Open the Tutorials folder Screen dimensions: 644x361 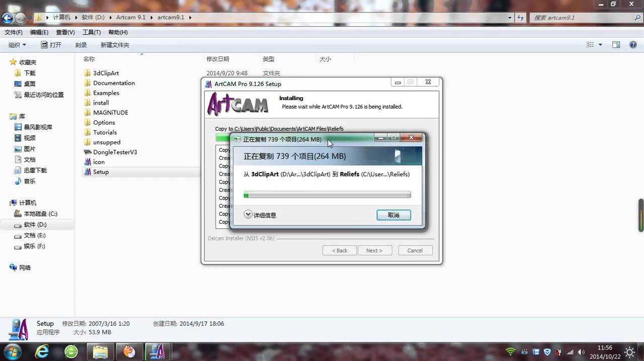pos(105,132)
